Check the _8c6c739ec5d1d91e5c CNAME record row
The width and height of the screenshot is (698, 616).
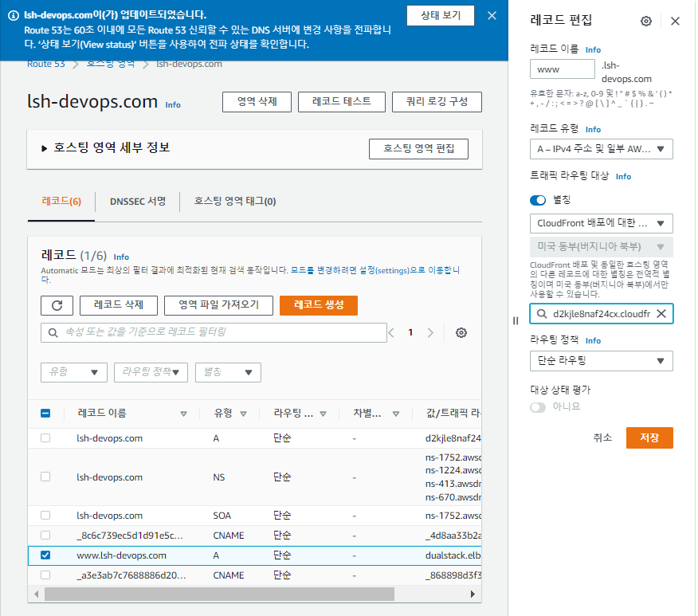[45, 535]
